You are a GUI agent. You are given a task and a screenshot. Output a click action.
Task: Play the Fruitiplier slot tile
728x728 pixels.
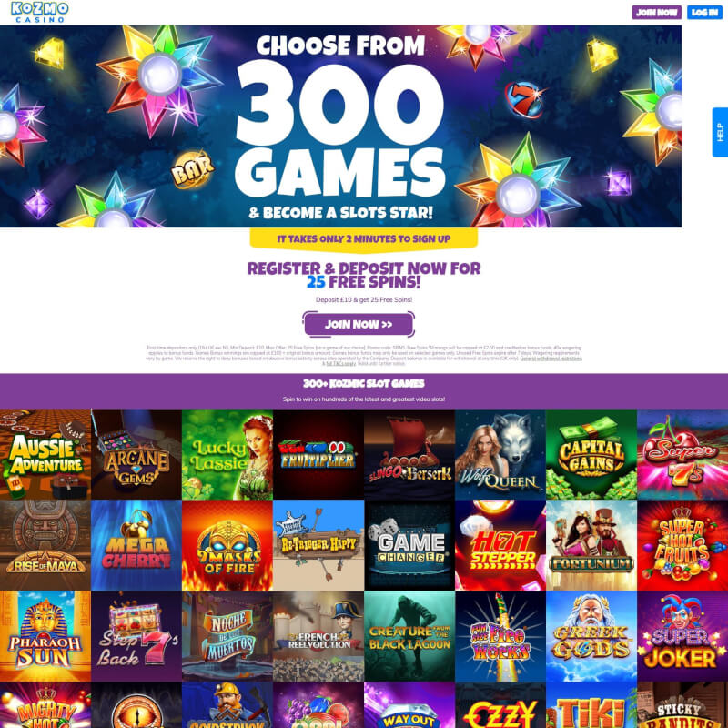click(x=318, y=454)
